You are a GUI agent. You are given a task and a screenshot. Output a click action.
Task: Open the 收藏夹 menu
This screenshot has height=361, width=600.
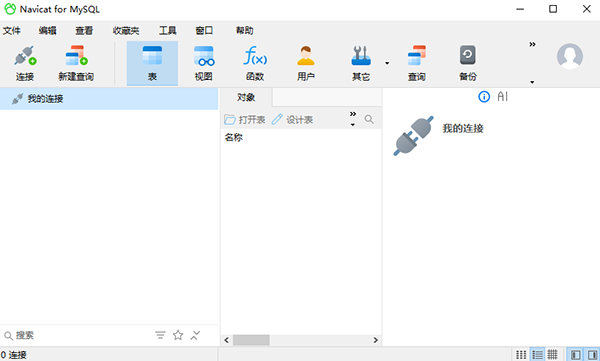[126, 31]
